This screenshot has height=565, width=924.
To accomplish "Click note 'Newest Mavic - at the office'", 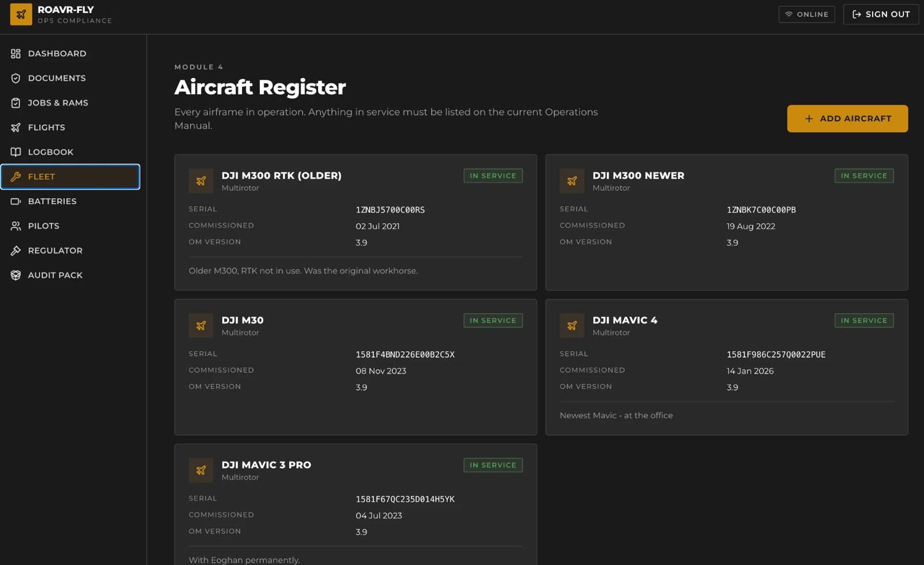I will (x=616, y=415).
